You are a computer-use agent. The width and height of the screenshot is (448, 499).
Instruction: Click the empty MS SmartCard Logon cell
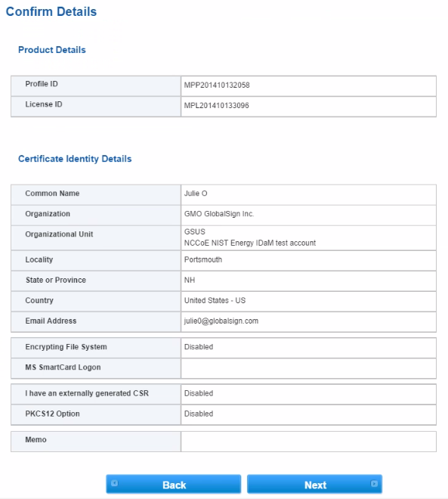click(x=308, y=368)
